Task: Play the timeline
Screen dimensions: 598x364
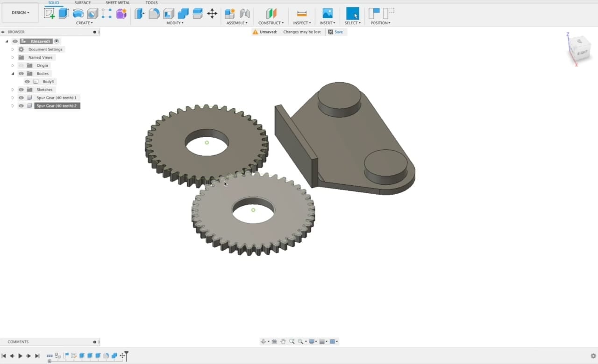Action: tap(20, 356)
